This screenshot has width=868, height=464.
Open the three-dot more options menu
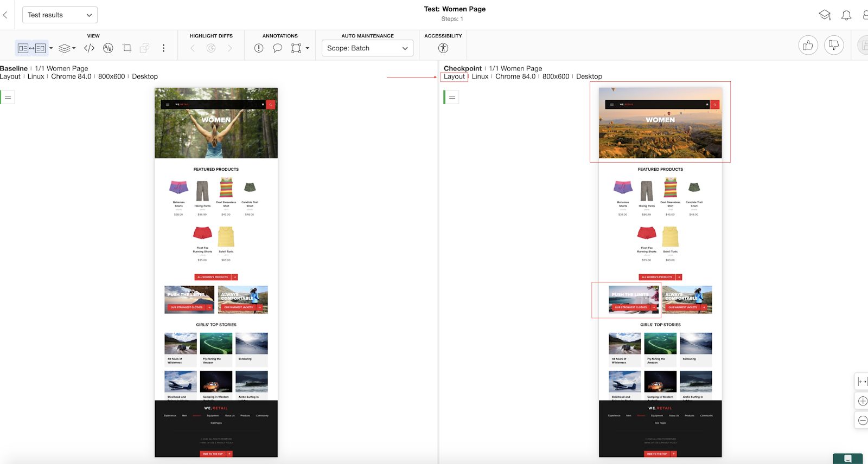click(163, 48)
